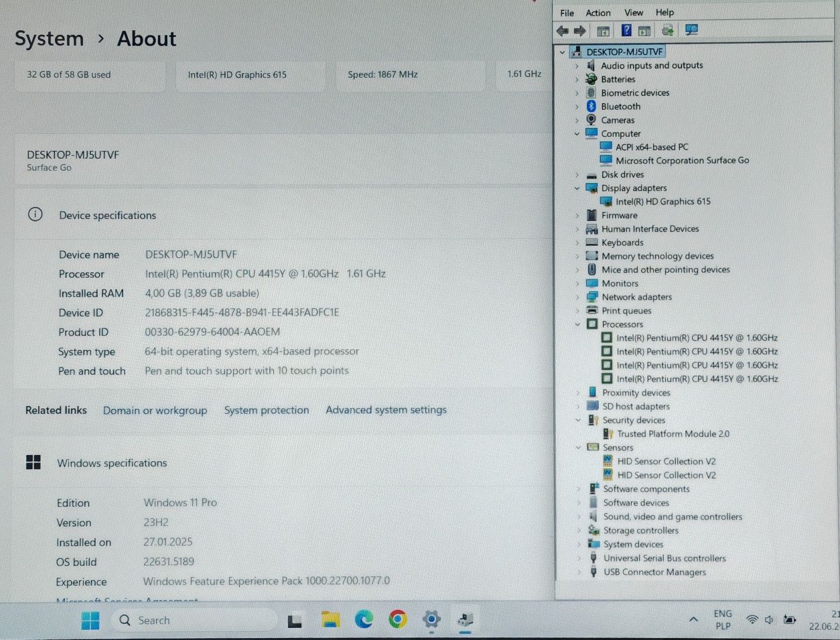This screenshot has height=640, width=840.
Task: Show hidden tray icons chevron
Action: pos(693,620)
